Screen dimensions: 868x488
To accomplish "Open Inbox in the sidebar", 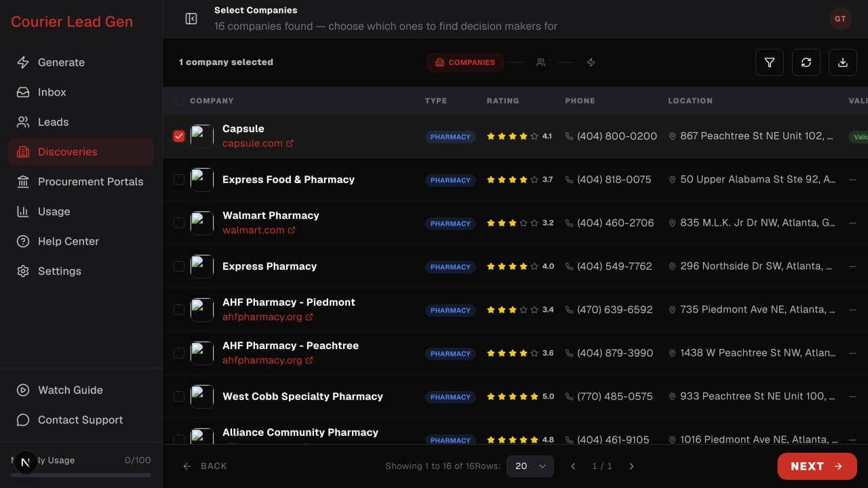I will click(x=81, y=92).
